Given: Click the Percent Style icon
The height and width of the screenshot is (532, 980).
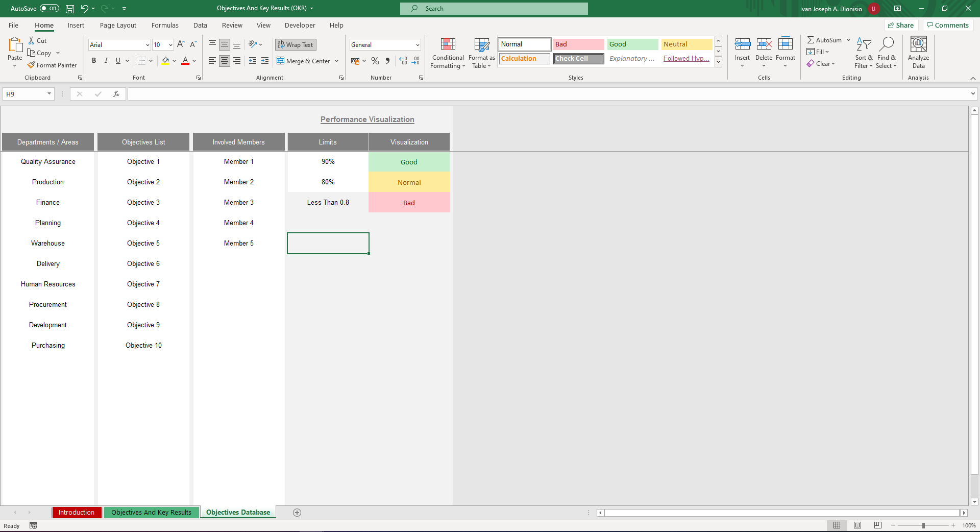Looking at the screenshot, I should (375, 61).
